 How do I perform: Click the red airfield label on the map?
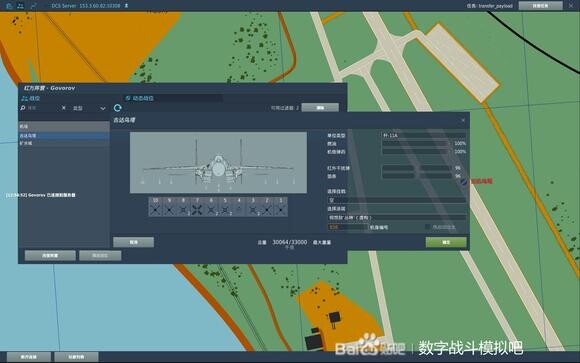point(482,181)
